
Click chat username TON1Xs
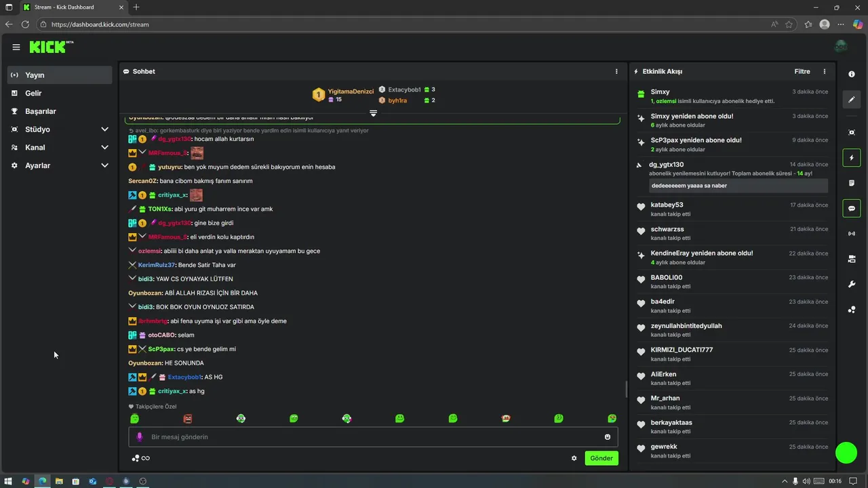pyautogui.click(x=159, y=209)
